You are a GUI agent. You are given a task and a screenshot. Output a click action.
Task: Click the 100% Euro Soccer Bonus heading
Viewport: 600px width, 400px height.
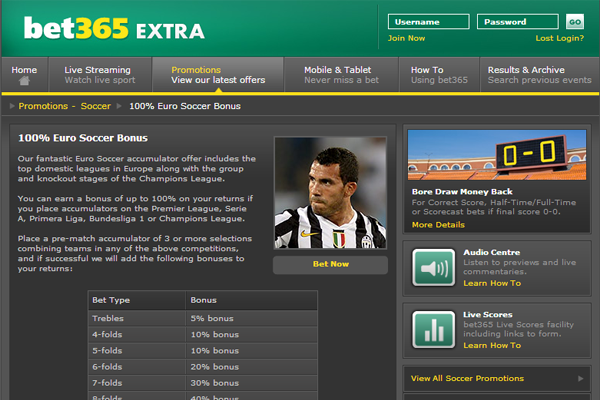tap(83, 138)
